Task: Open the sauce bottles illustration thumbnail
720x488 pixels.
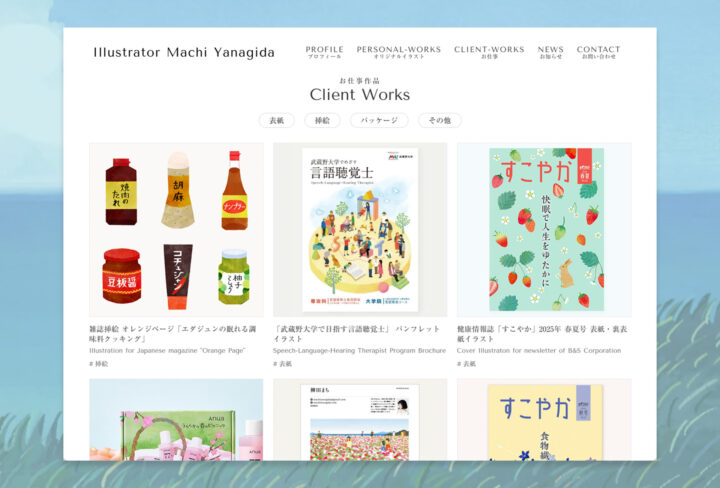Action: click(x=176, y=230)
